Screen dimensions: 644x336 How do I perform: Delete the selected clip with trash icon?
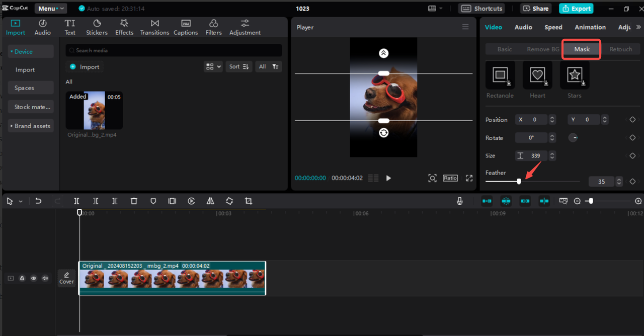[134, 201]
